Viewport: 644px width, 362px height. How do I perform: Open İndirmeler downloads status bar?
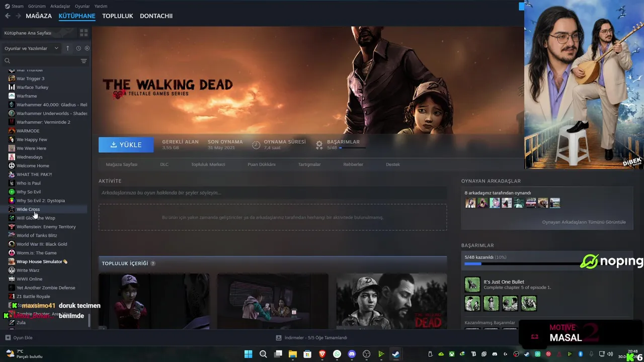(x=312, y=337)
